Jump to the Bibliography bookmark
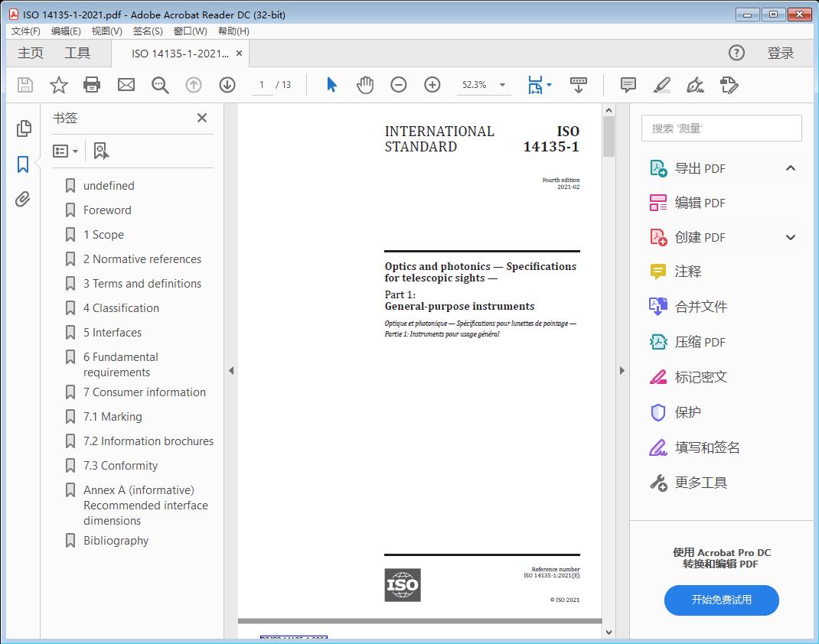Image resolution: width=819 pixels, height=644 pixels. coord(116,540)
